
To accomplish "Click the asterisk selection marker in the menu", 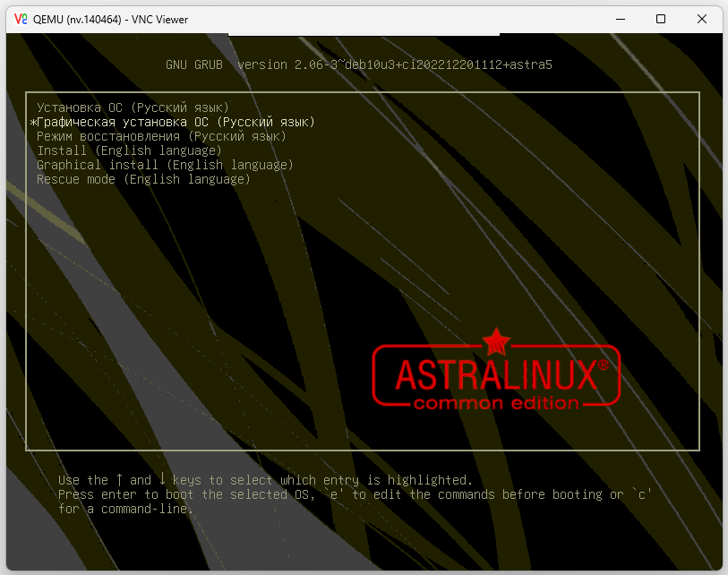I will (x=34, y=123).
